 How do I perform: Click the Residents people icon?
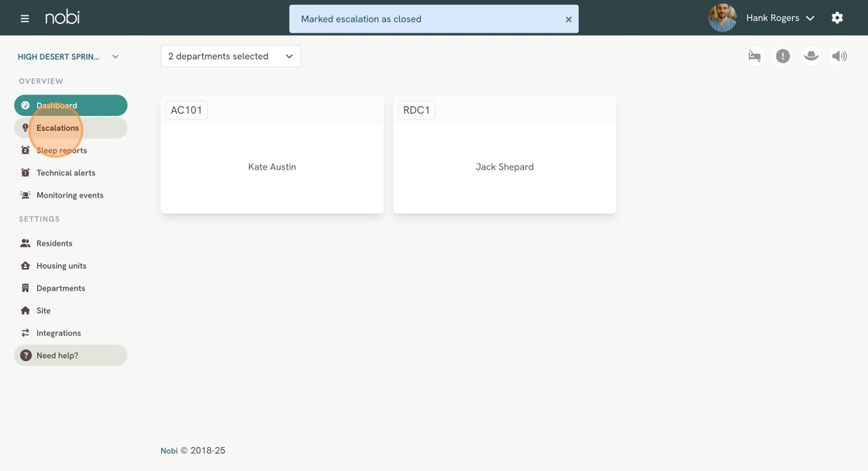[26, 243]
